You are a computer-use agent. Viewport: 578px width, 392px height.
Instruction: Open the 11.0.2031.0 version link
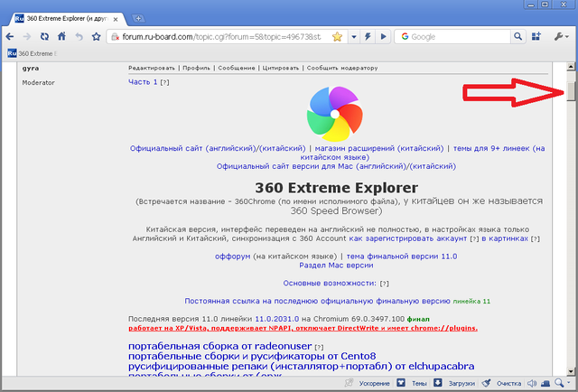pos(277,319)
